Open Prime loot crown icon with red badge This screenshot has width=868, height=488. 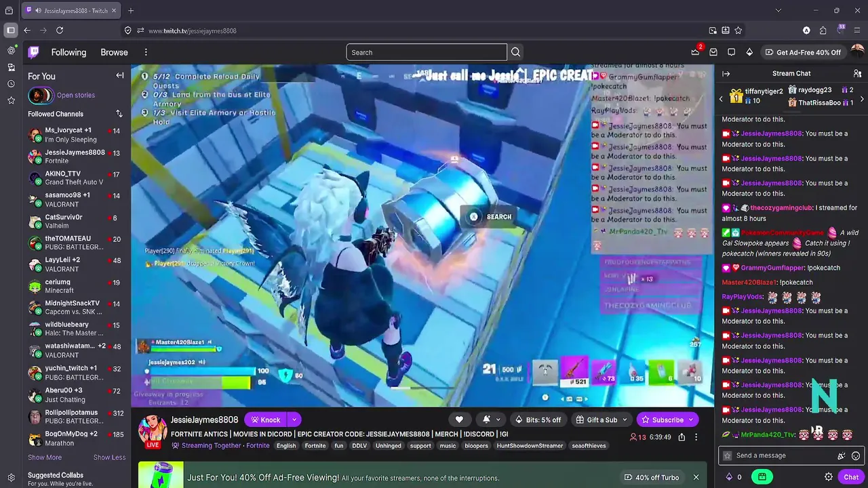pos(696,52)
